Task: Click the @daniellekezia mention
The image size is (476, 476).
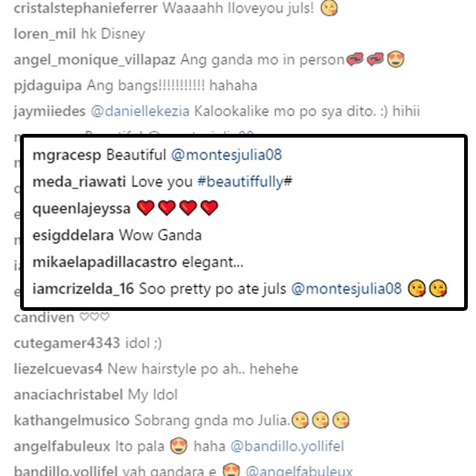Action: coord(141,112)
